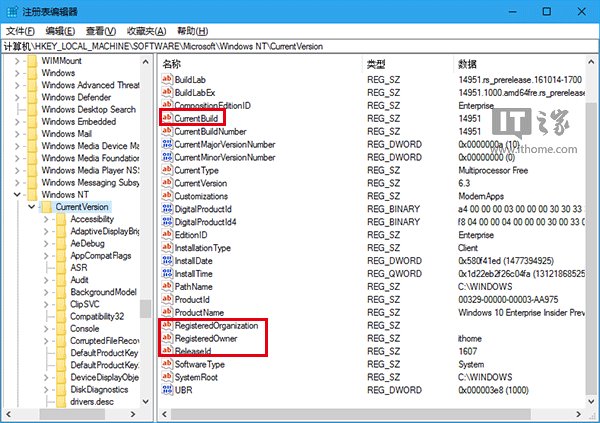The image size is (600, 423).
Task: Select the Windows Embedded key
Action: (78, 121)
